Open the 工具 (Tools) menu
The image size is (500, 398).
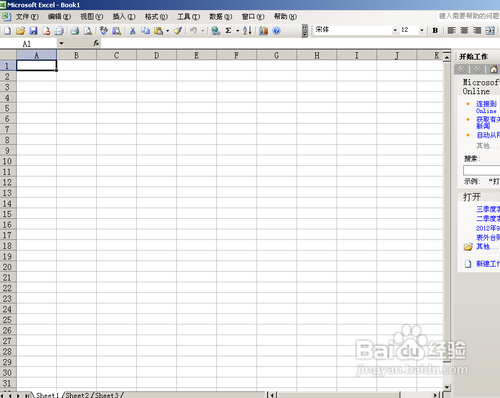(x=189, y=16)
